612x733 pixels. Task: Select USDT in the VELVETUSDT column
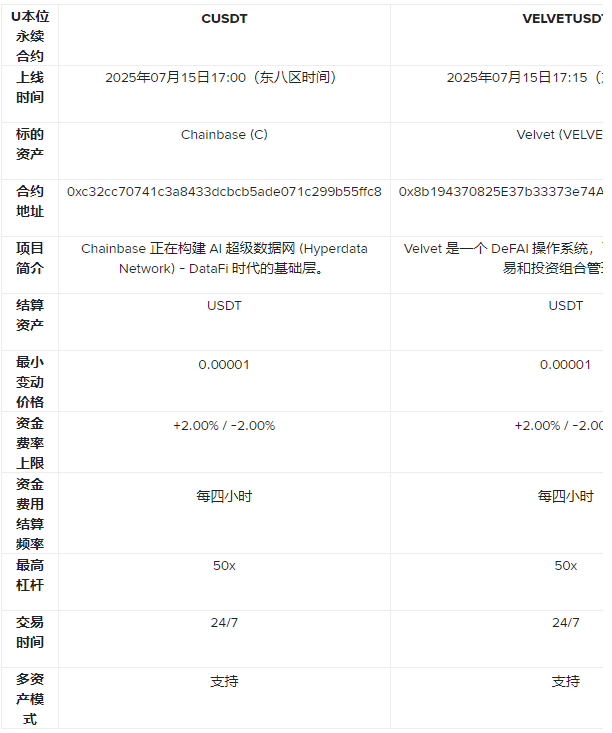(x=566, y=306)
